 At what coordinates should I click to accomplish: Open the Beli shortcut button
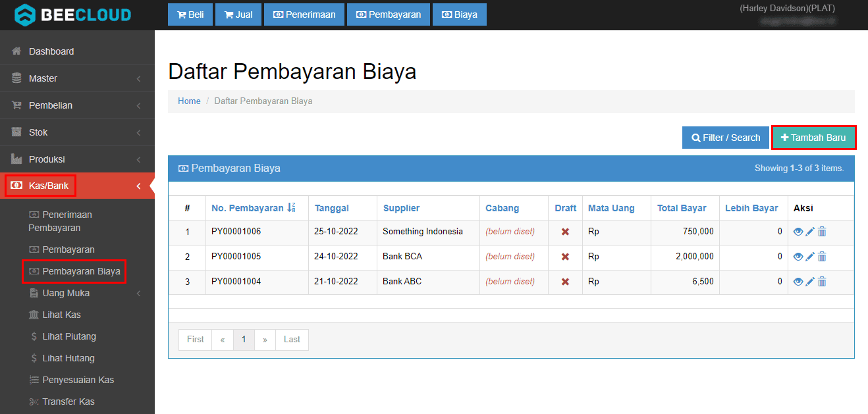coord(190,14)
